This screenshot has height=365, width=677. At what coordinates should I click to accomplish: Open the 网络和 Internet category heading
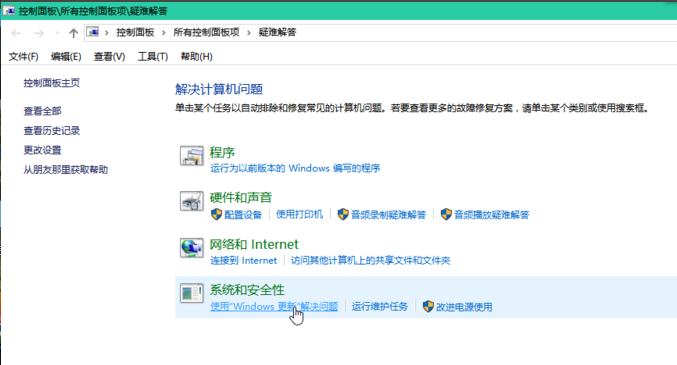point(254,244)
